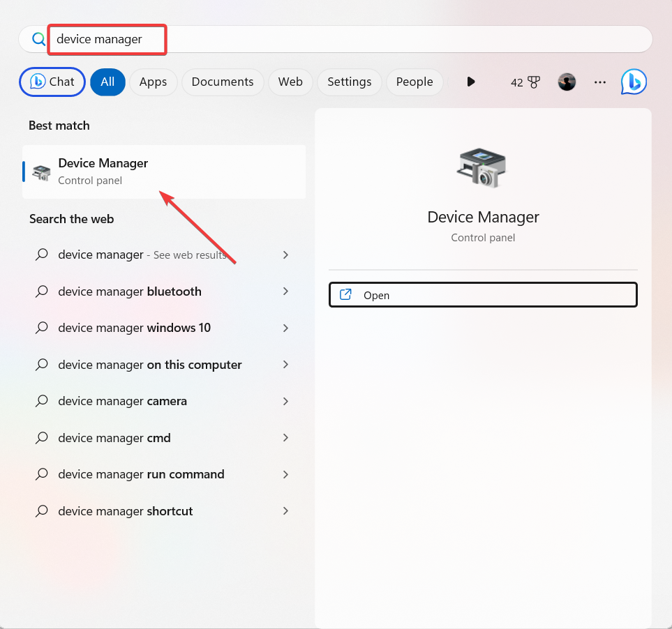The height and width of the screenshot is (629, 672).
Task: Click search icon beside 'See web results' suggestion
Action: 42,255
